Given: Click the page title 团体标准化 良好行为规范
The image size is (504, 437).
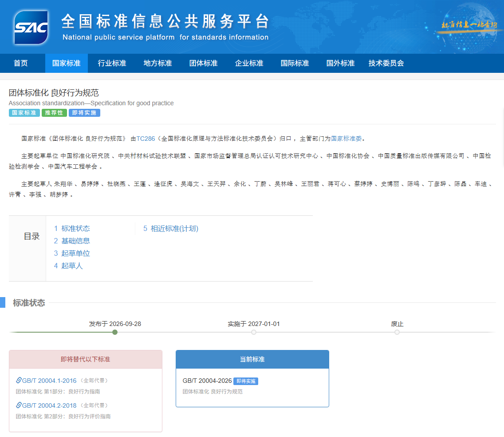Looking at the screenshot, I should 54,93.
